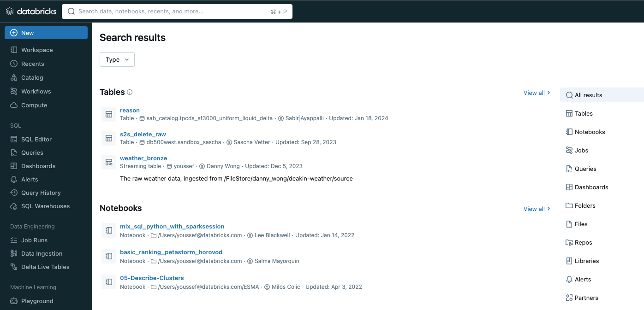644x310 pixels.
Task: Click the Query History clock icon
Action: pos(14,193)
